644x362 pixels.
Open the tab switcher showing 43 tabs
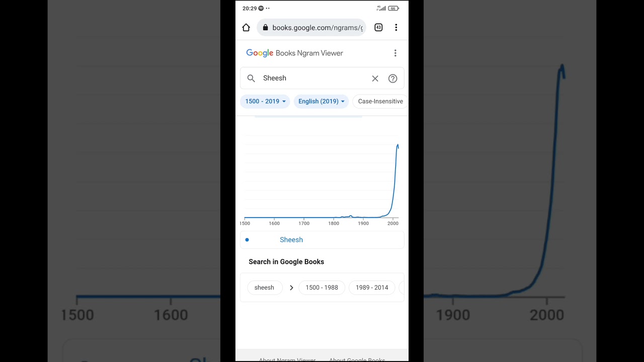pyautogui.click(x=378, y=28)
